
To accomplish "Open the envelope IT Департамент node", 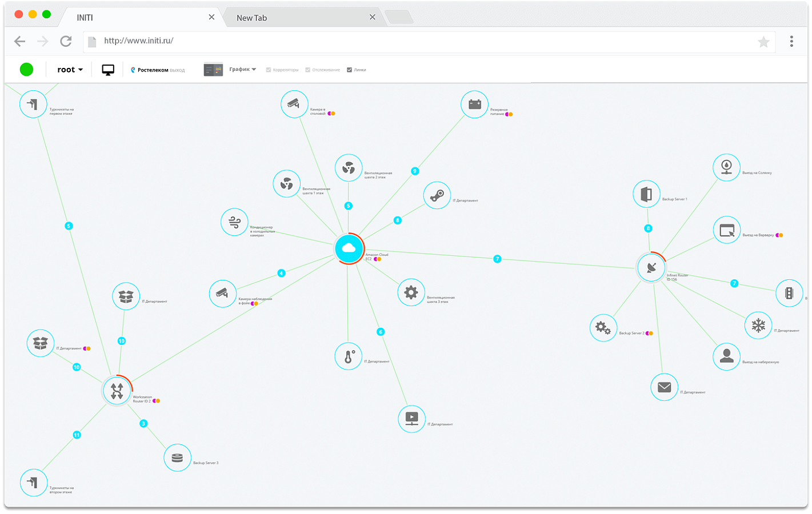I will (x=664, y=387).
